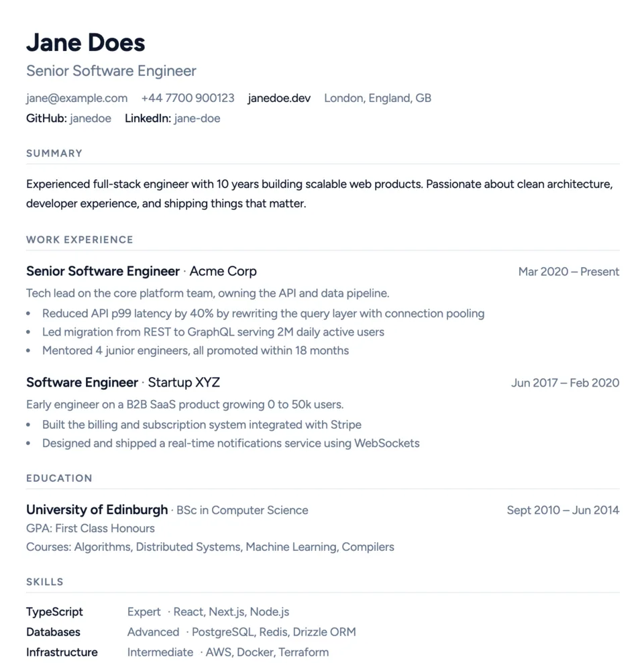Click the Education section heading
This screenshot has height=665, width=644.
[x=59, y=478]
